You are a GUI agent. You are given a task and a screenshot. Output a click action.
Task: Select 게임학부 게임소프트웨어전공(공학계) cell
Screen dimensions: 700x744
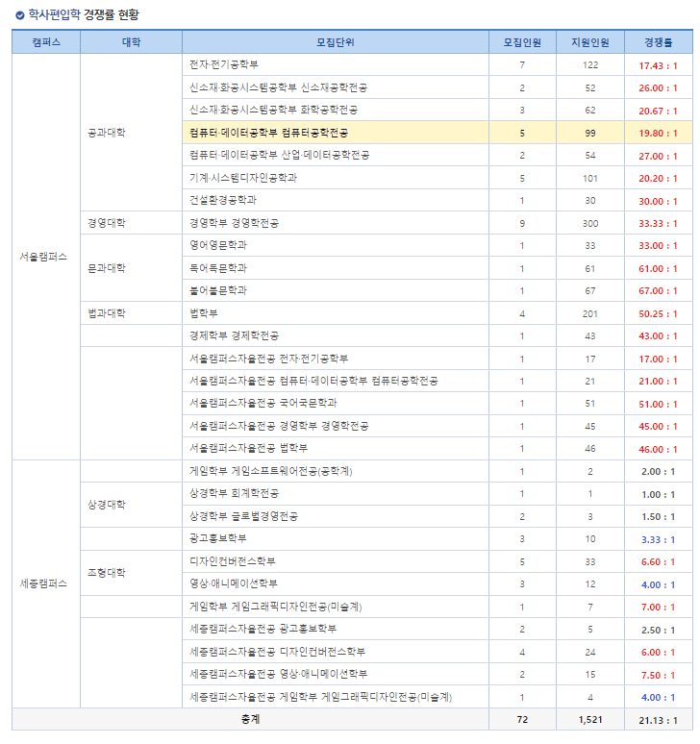[x=336, y=471]
